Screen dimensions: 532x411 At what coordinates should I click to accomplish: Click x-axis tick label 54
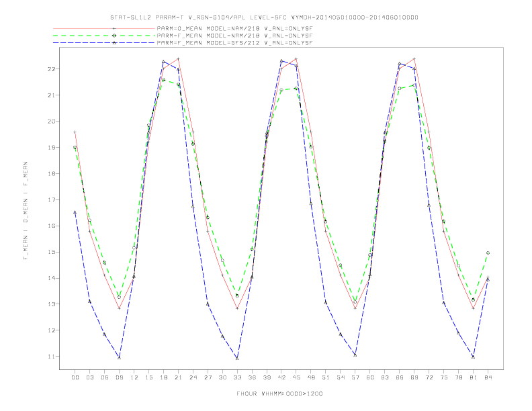(341, 377)
